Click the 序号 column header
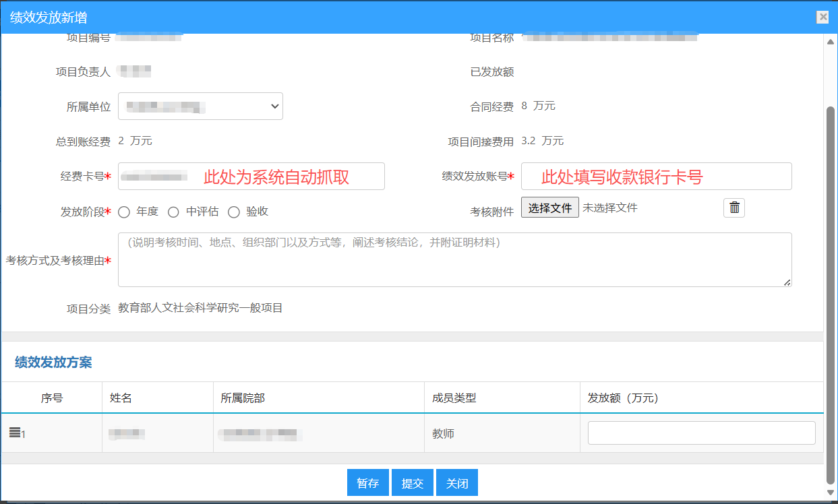The image size is (838, 504). click(52, 398)
